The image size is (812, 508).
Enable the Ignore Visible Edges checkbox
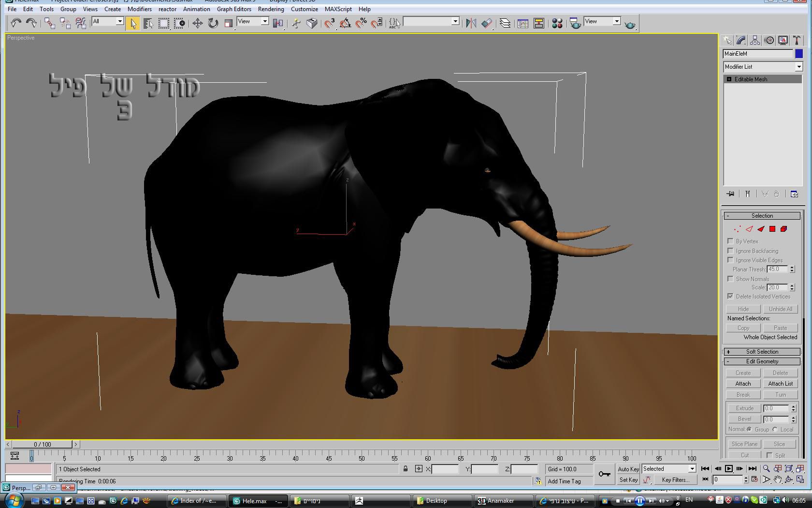tap(730, 260)
